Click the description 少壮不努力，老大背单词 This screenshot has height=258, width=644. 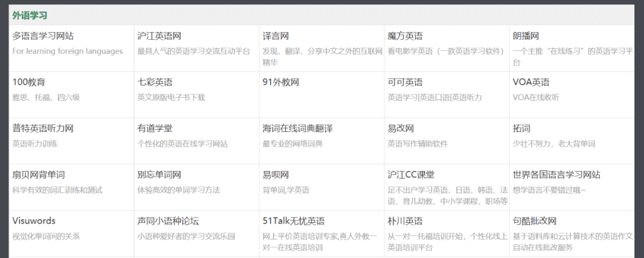tap(554, 144)
